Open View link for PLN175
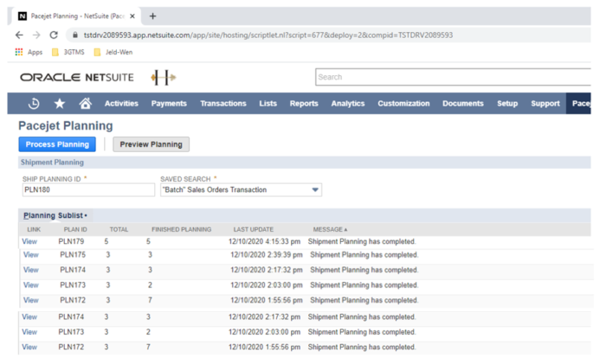Screen dimensions: 606x364 coord(31,255)
